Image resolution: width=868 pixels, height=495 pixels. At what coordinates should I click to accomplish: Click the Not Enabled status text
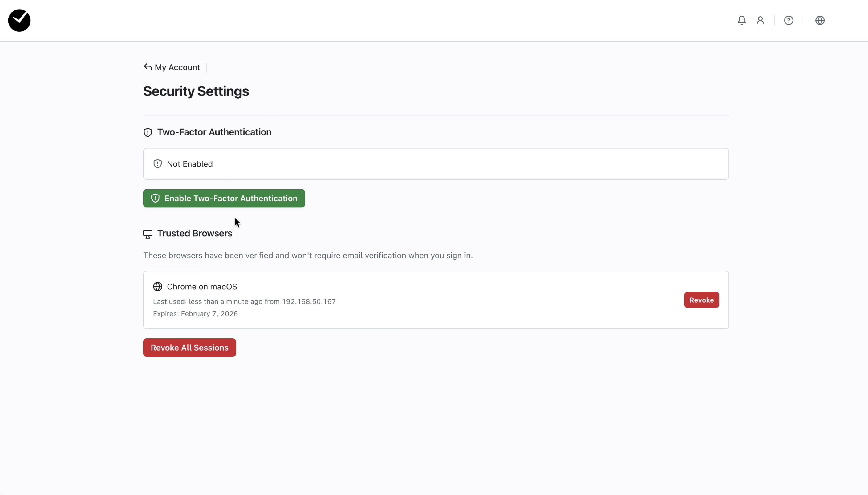[189, 164]
